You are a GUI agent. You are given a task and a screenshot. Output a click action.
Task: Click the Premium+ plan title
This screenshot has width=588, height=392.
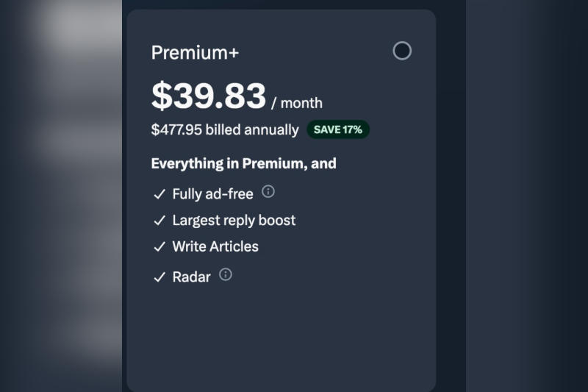pos(195,53)
